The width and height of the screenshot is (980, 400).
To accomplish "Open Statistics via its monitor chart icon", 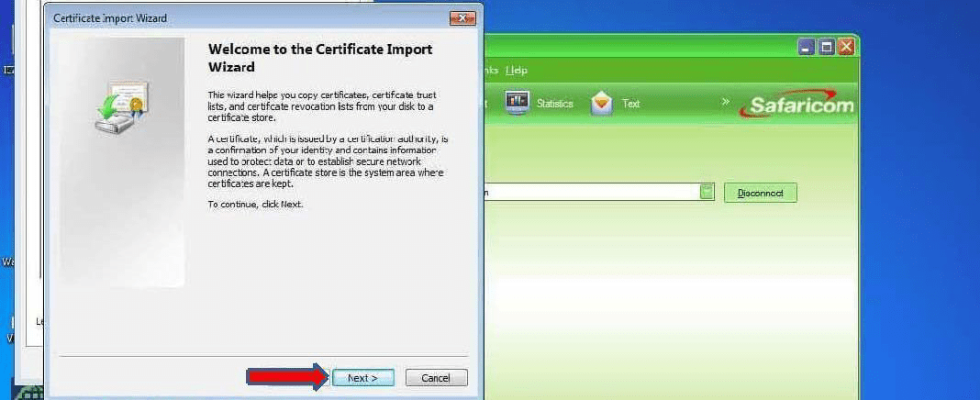I will pyautogui.click(x=518, y=103).
